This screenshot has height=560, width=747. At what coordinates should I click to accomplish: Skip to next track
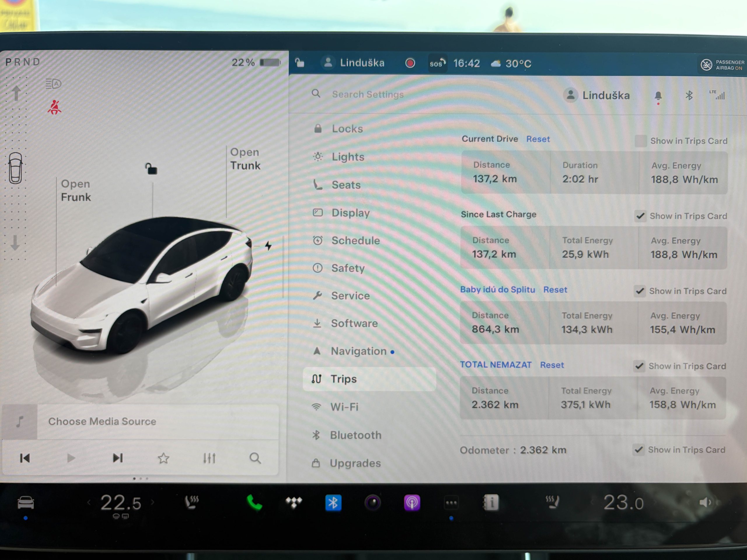(118, 458)
